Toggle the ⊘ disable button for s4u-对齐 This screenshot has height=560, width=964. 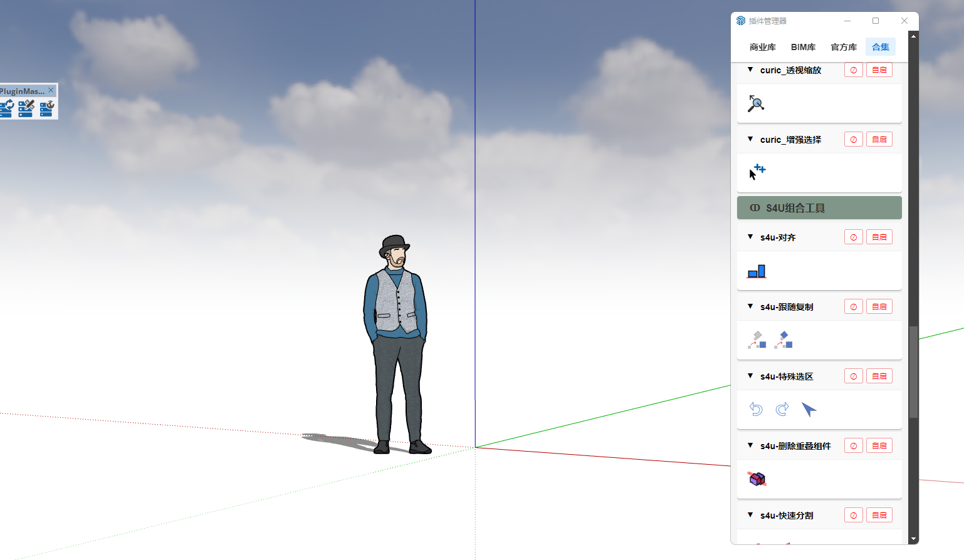(853, 237)
